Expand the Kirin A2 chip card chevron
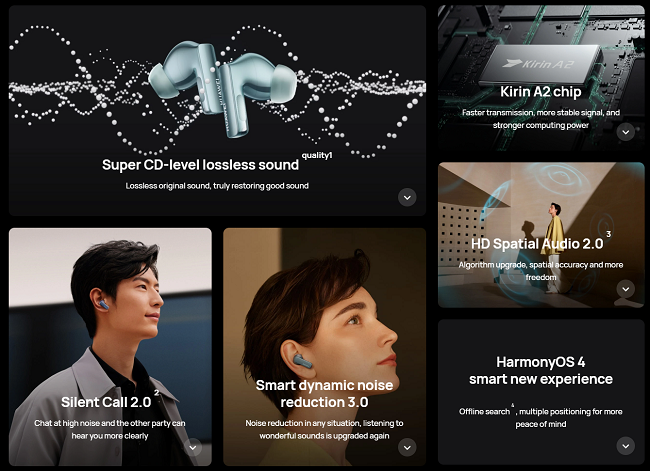650x471 pixels. coord(626,132)
